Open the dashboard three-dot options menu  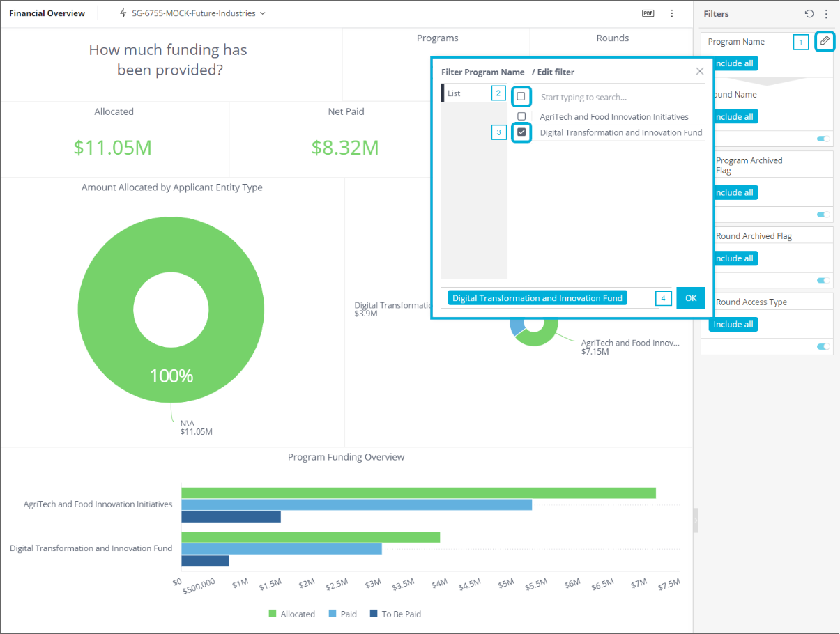click(x=672, y=13)
